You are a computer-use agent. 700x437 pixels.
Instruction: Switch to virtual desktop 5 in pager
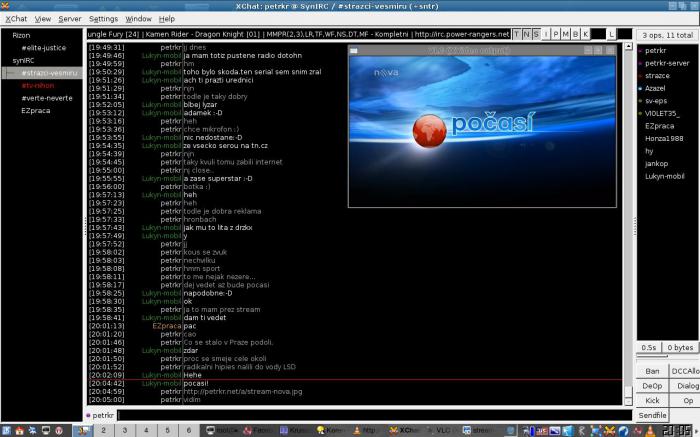[167, 430]
